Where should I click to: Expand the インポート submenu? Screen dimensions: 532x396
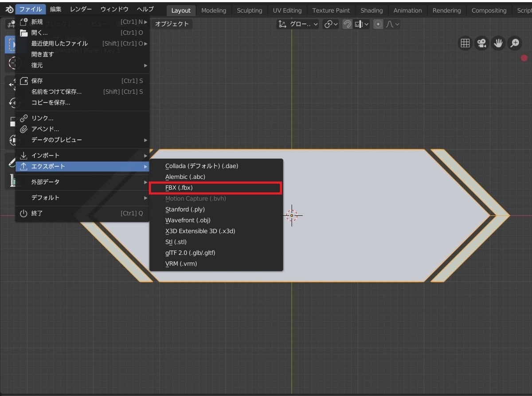tap(82, 156)
